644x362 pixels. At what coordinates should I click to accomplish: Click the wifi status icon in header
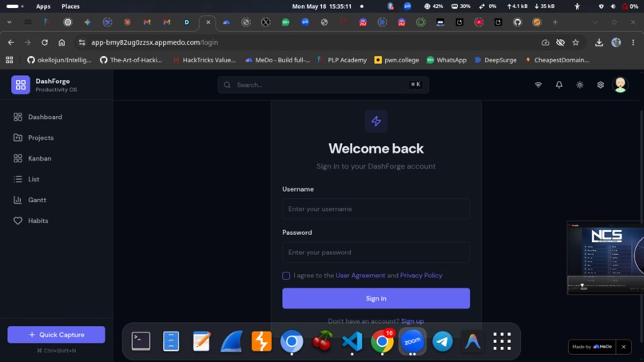coord(538,85)
